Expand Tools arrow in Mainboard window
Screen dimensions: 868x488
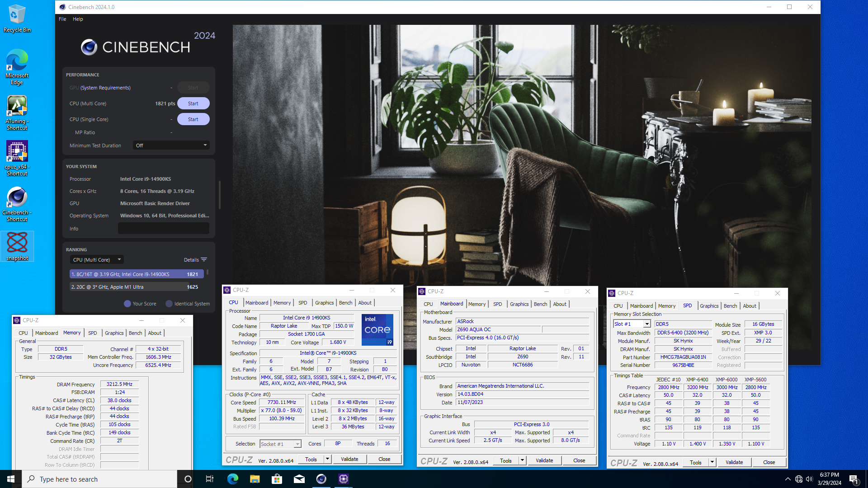(523, 461)
